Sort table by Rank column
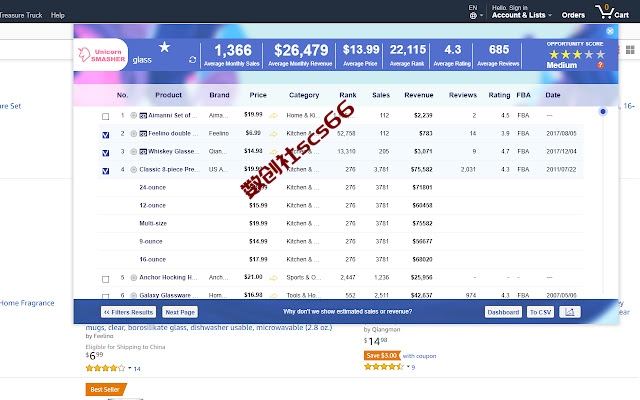 pyautogui.click(x=348, y=95)
